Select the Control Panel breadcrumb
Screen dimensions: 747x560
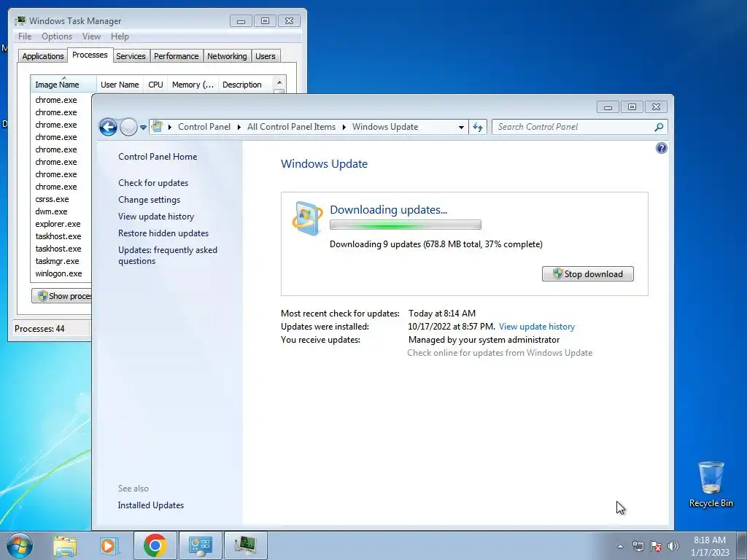[x=204, y=127]
